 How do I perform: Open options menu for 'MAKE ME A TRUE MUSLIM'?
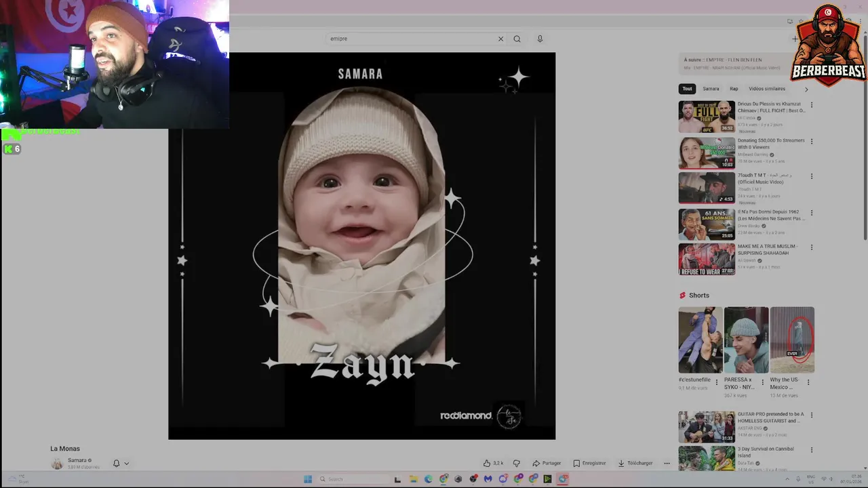(x=811, y=247)
